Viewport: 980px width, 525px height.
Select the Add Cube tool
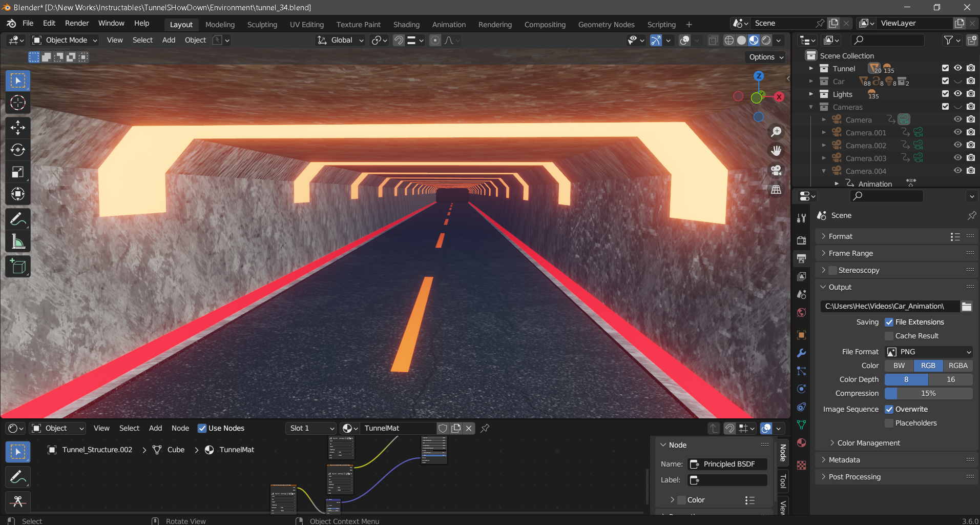pos(18,267)
